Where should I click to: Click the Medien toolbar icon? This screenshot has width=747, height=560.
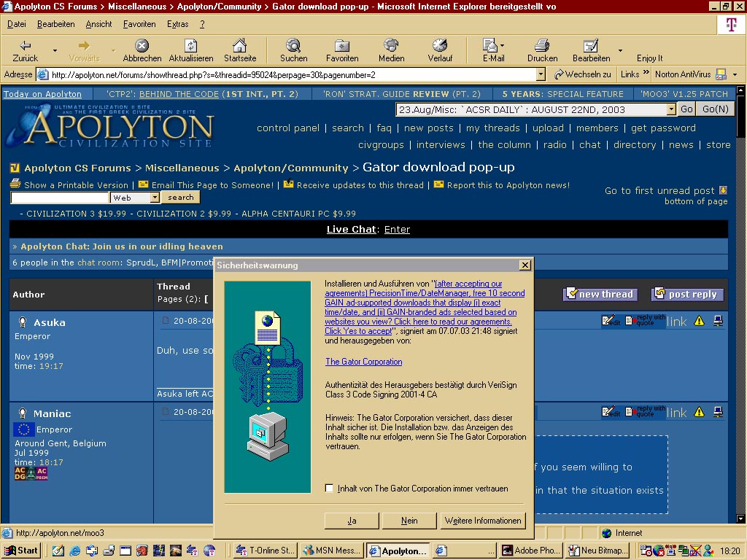(x=391, y=46)
